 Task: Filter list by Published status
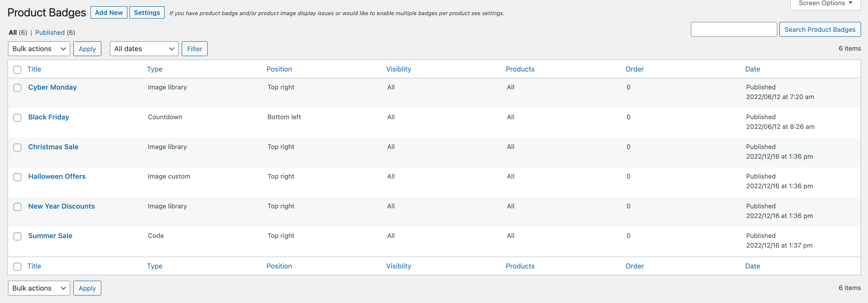[50, 32]
